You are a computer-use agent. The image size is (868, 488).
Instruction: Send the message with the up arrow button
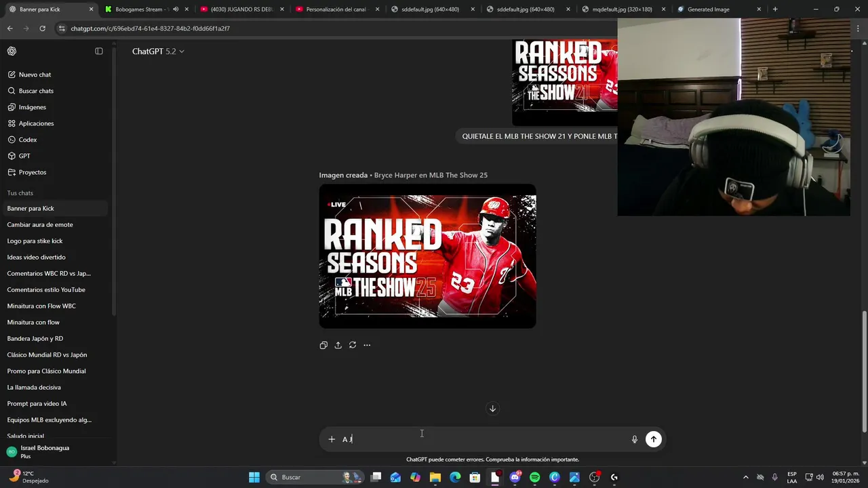[x=654, y=439]
